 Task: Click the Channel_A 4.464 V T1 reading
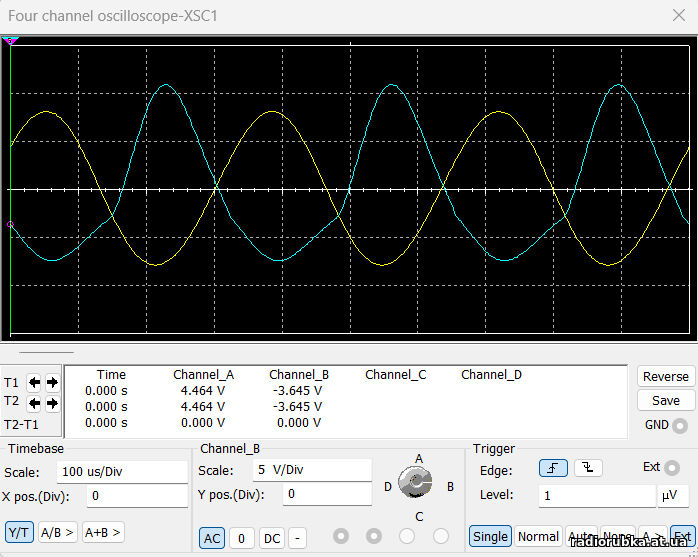tap(203, 391)
